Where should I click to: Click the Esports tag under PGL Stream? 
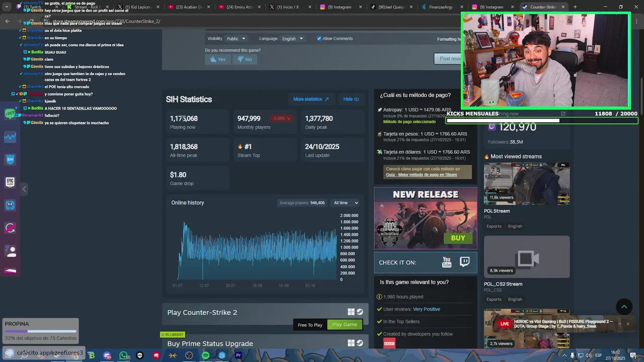494,226
